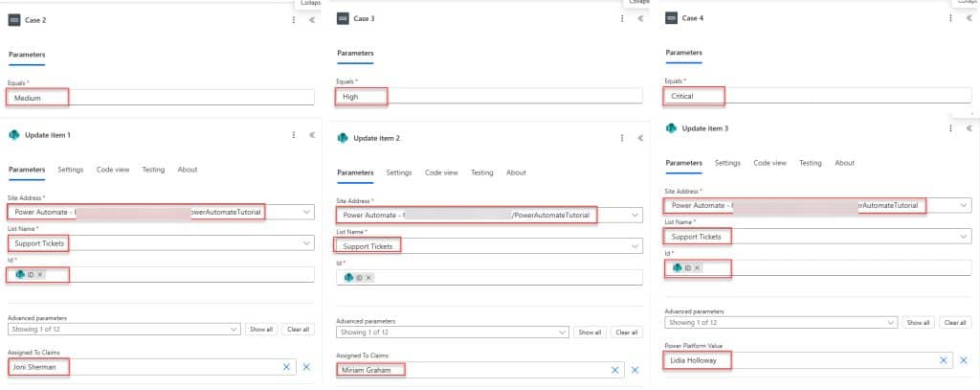Expand List Name dropdown in Update item 1

point(306,242)
